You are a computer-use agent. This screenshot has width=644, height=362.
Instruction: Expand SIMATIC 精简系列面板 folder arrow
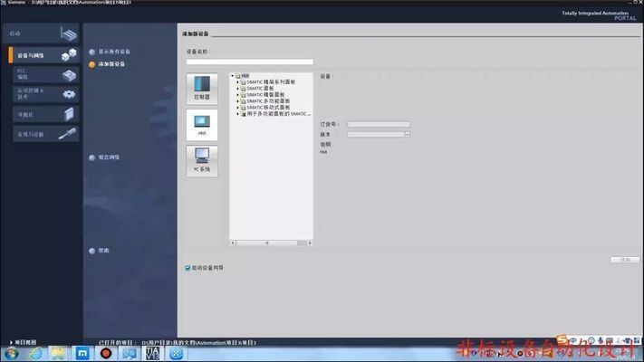coord(238,82)
